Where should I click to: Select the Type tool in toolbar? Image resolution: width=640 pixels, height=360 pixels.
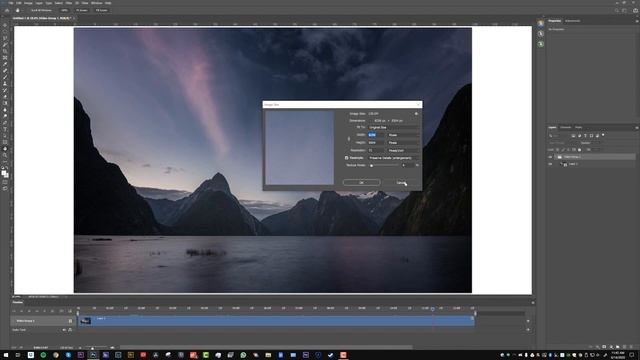click(x=5, y=129)
